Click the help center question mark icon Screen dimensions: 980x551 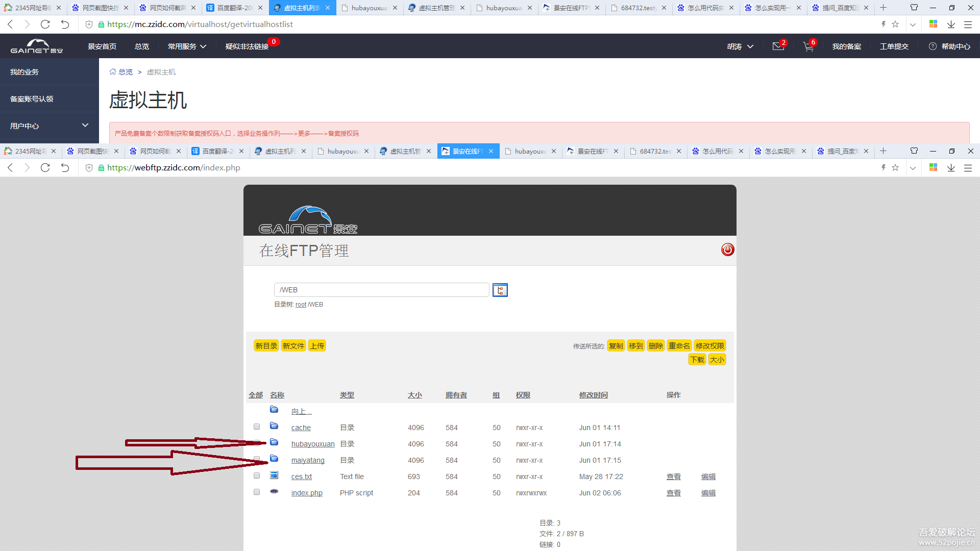tap(933, 46)
